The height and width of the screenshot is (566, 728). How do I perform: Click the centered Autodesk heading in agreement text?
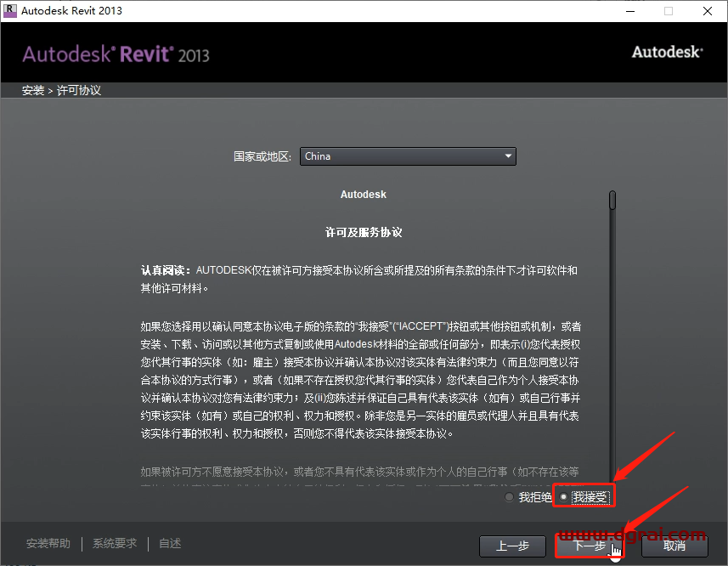(363, 195)
